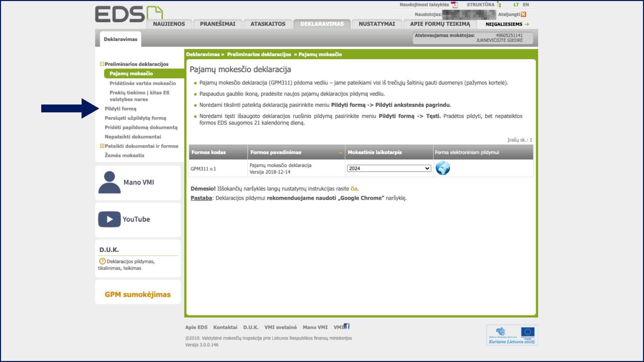Viewport: 644px width, 362px height.
Task: Open the GPM sumokėjimas banner link
Action: tap(138, 294)
